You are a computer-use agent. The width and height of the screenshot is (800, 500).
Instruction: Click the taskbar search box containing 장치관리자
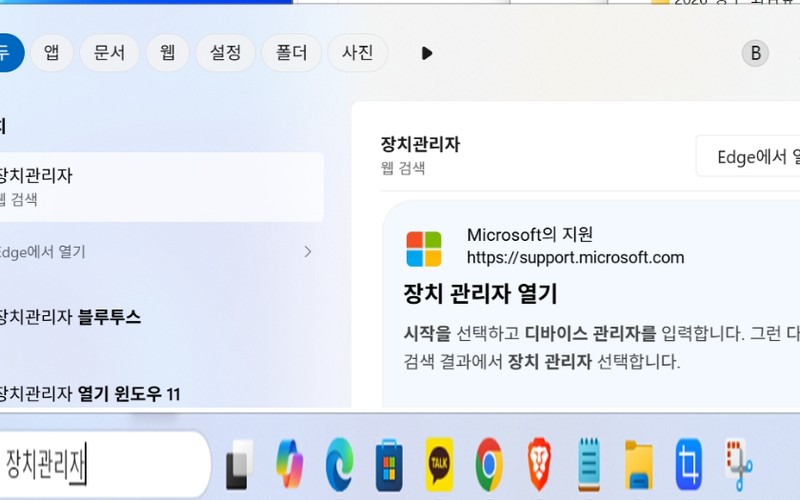pyautogui.click(x=105, y=464)
